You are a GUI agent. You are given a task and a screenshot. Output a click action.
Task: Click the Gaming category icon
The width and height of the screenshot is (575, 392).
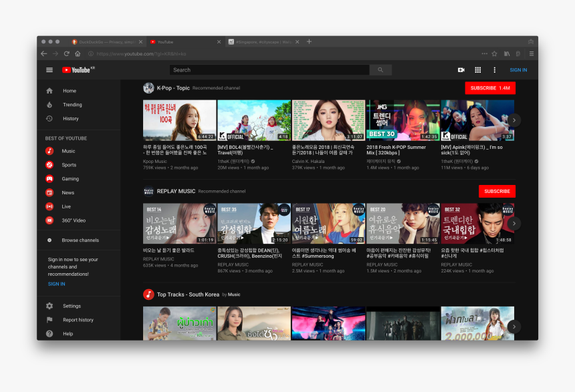pos(49,179)
